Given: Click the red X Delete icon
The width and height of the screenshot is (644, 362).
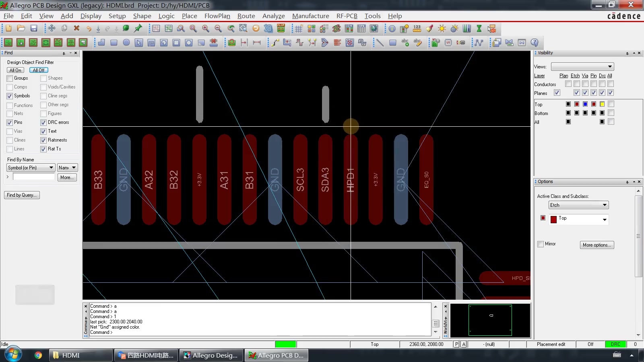Looking at the screenshot, I should 76,29.
